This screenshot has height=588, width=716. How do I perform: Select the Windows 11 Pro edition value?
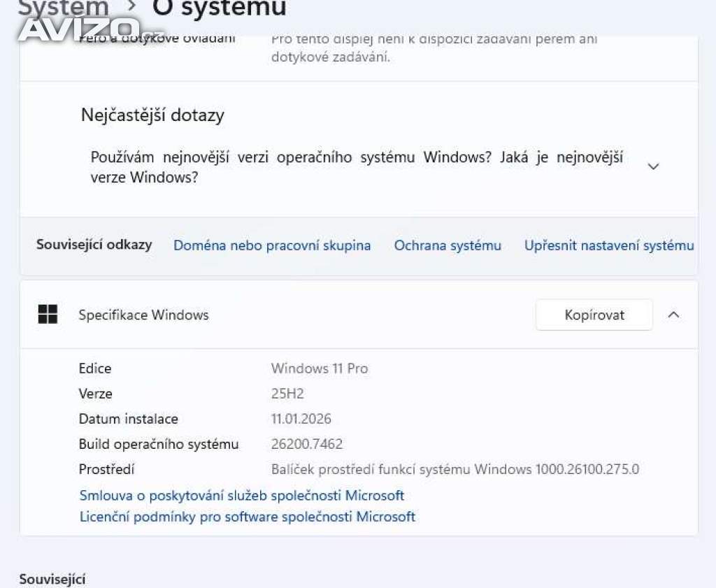coord(320,368)
